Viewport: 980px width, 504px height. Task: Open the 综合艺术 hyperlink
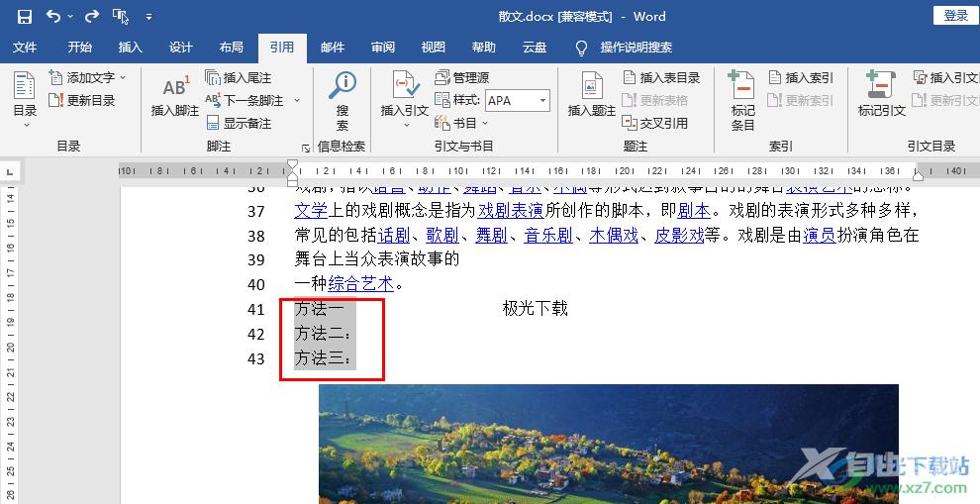[x=360, y=284]
